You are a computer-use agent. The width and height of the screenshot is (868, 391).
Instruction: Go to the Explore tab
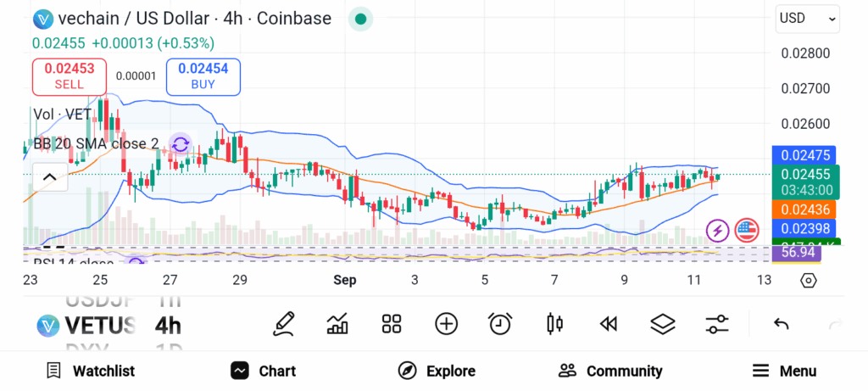[437, 371]
